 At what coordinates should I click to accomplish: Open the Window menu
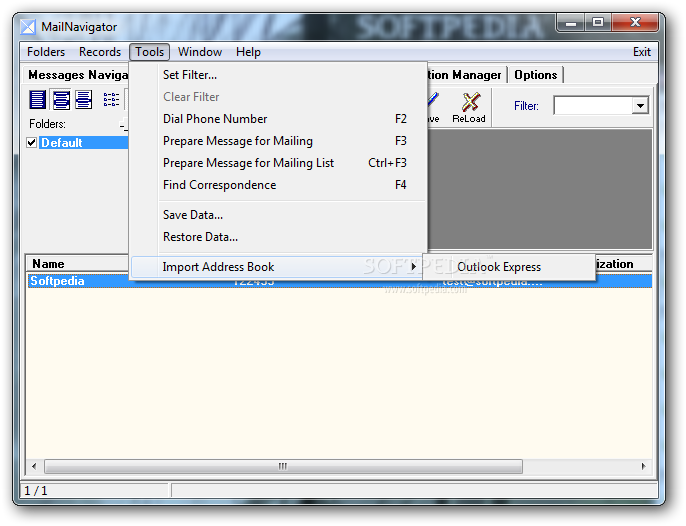[200, 52]
